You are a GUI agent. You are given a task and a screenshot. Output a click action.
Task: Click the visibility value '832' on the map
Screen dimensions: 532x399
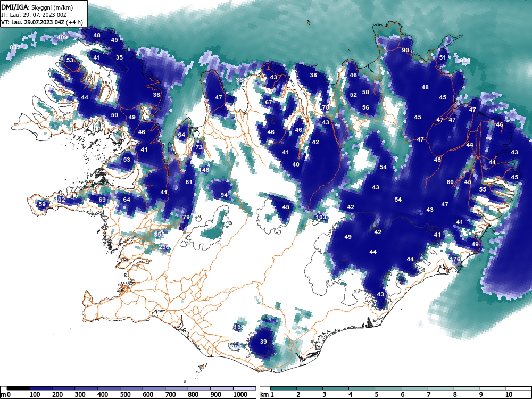tap(14, 47)
